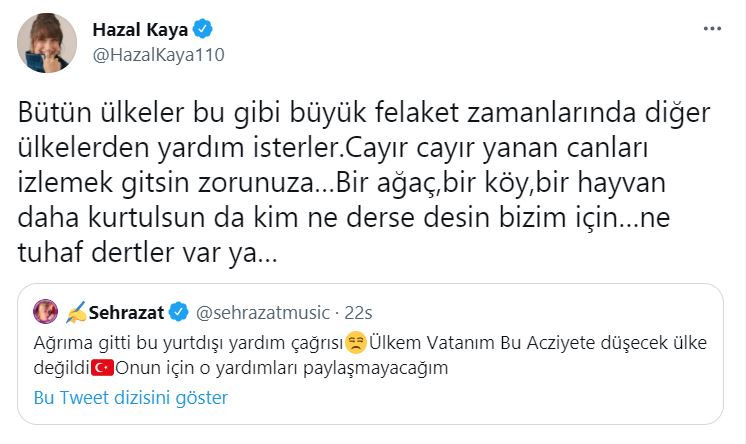Click Sehrazat's blue verified badge

177,313
